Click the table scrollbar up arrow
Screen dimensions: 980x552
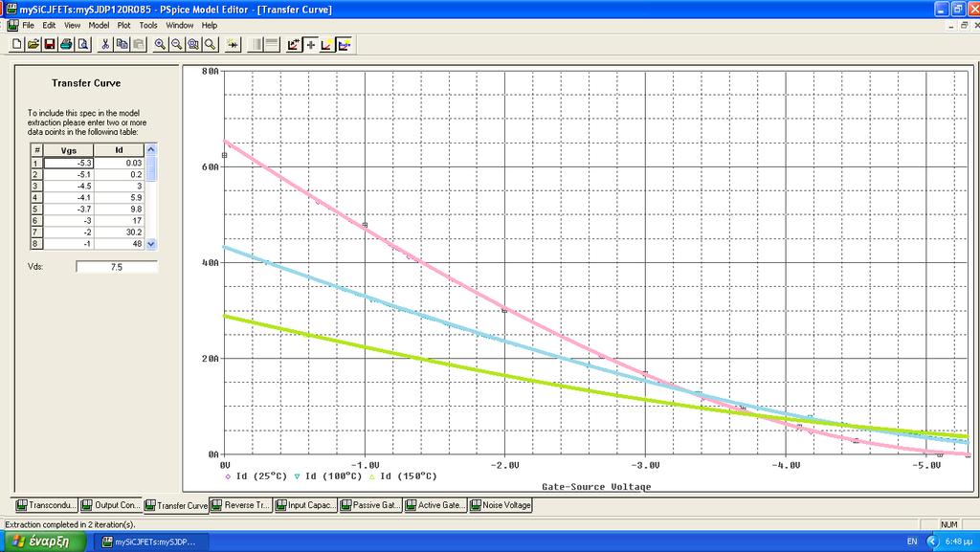point(150,150)
